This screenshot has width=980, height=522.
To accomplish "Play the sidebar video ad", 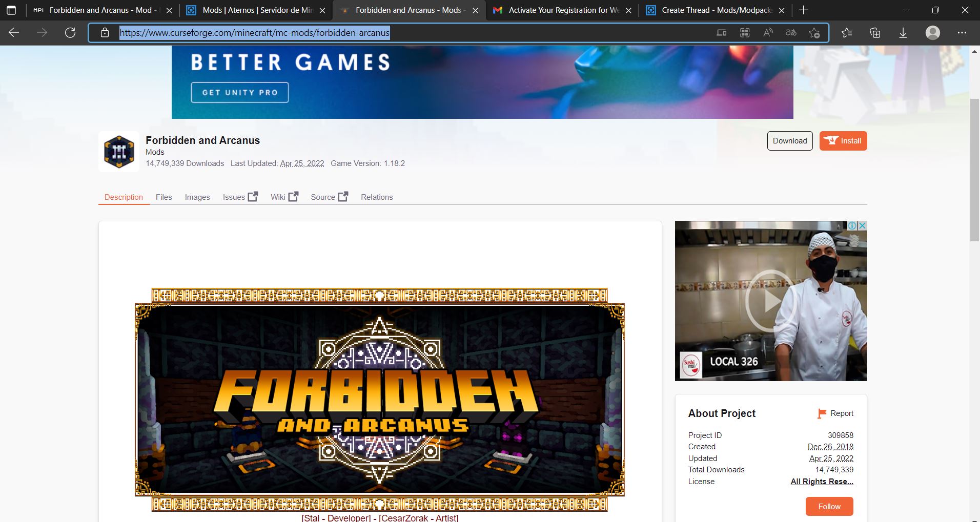I will tap(770, 301).
